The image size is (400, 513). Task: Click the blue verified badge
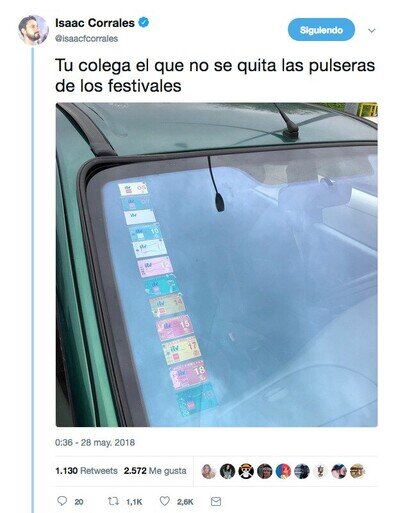144,23
